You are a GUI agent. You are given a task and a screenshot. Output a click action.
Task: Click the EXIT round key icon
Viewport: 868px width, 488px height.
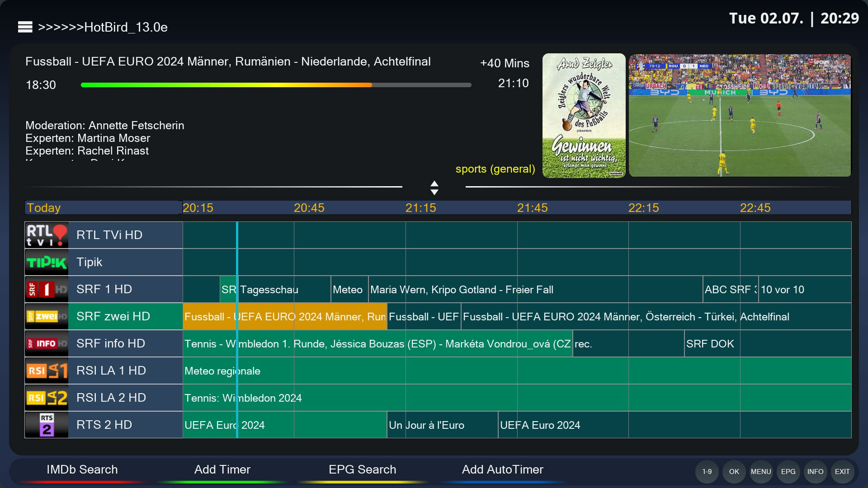click(x=842, y=471)
